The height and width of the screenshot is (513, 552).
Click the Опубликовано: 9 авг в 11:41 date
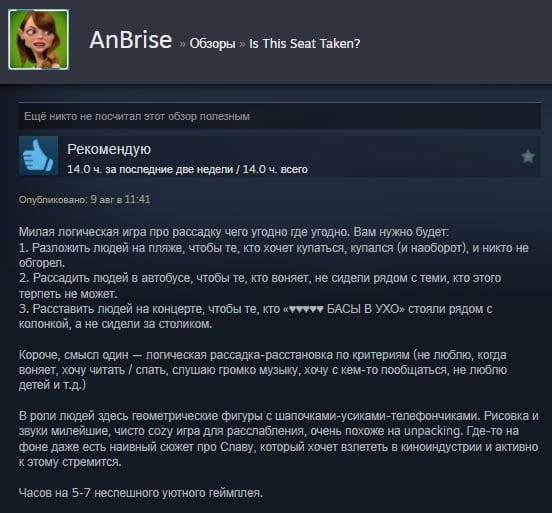point(84,200)
